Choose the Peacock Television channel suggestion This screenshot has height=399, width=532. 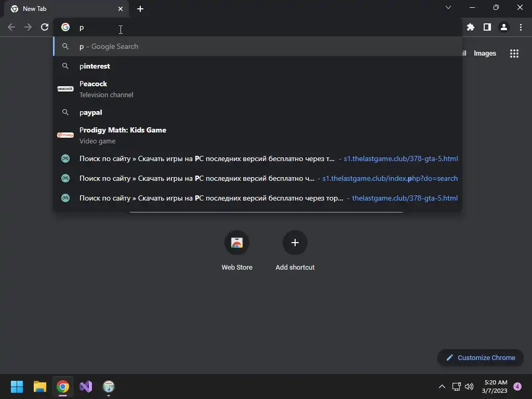tap(258, 89)
